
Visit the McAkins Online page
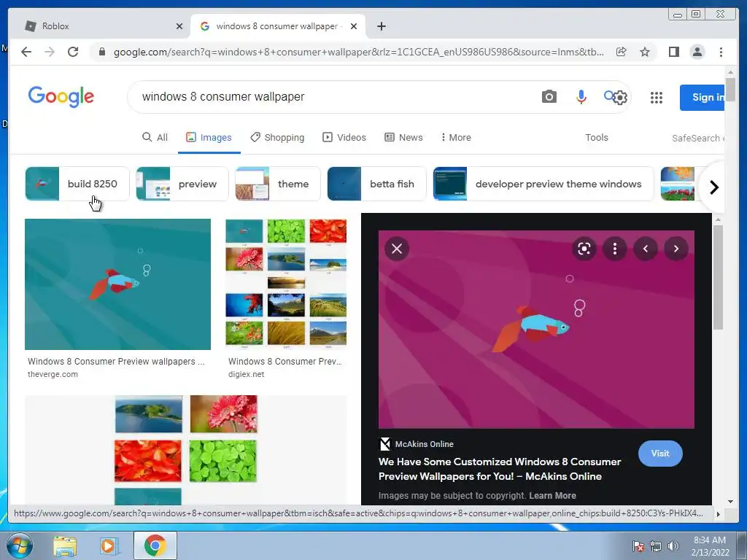(x=659, y=454)
